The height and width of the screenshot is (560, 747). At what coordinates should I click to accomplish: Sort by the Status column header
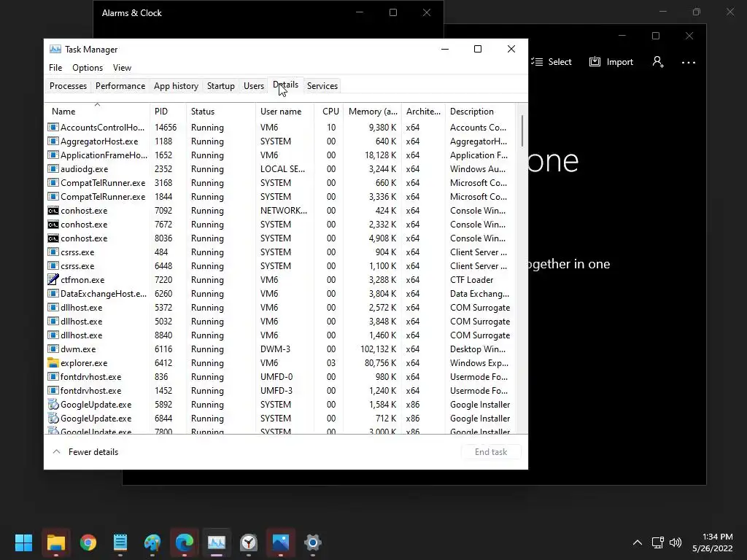coord(220,112)
